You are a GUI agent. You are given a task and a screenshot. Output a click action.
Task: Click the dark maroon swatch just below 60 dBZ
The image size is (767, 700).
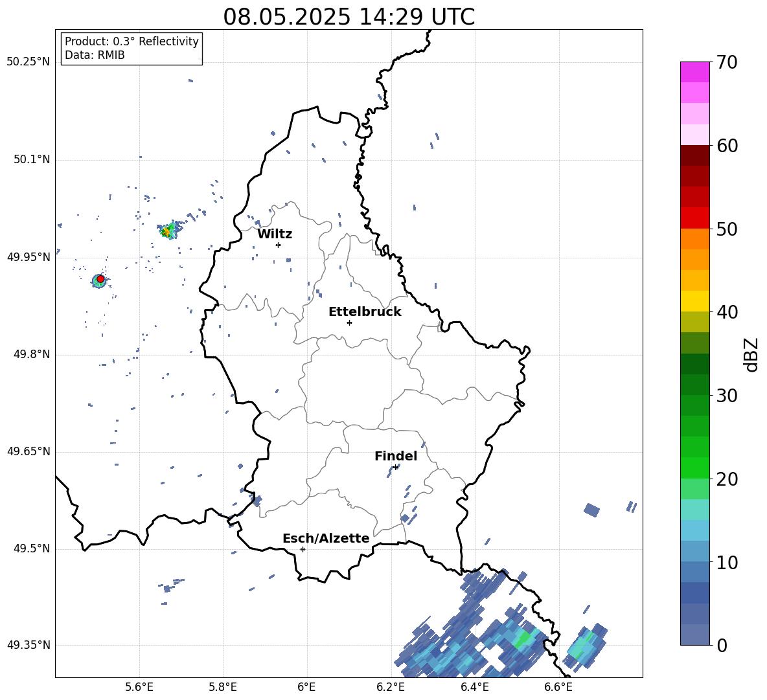694,155
